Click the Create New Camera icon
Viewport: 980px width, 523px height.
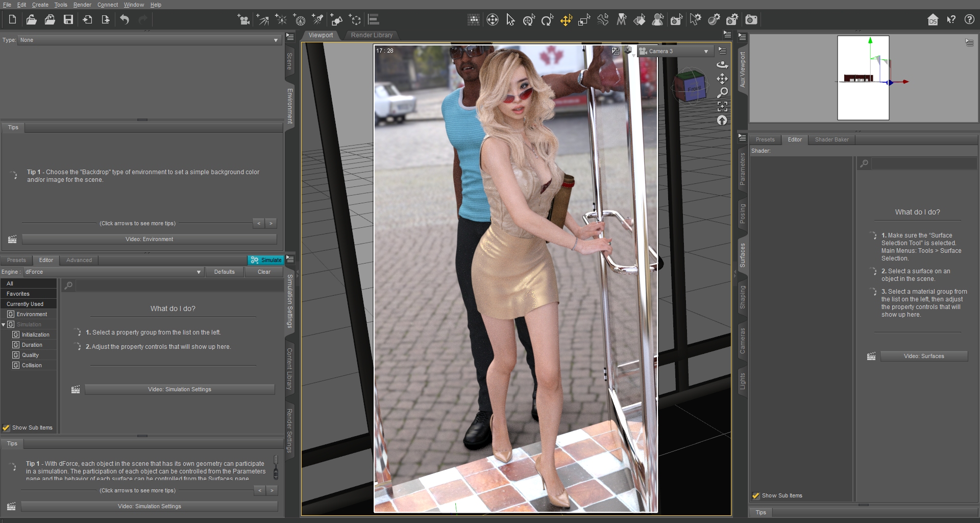coord(243,20)
